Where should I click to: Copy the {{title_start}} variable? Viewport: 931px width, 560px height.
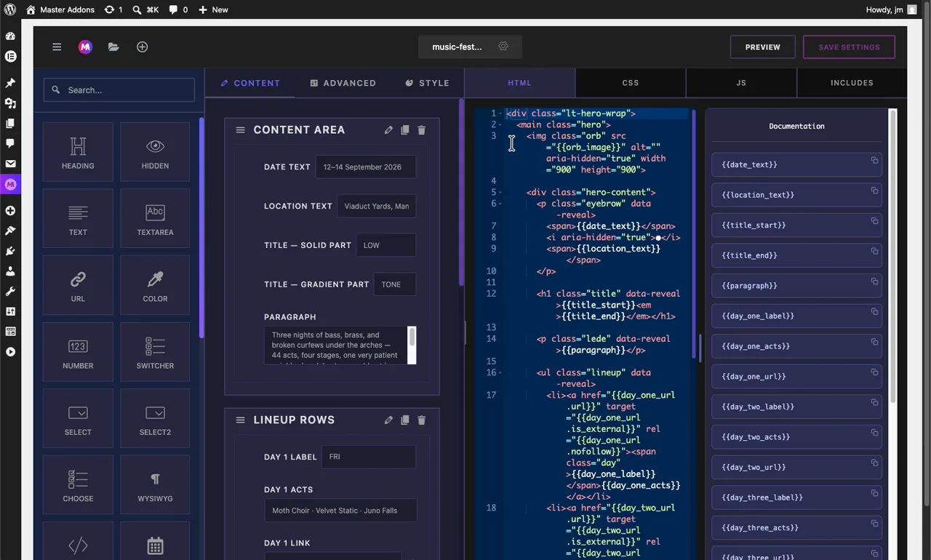coord(874,220)
